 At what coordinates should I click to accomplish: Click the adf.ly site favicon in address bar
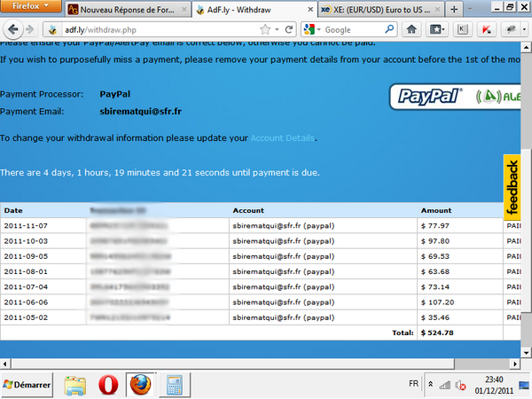pyautogui.click(x=52, y=30)
